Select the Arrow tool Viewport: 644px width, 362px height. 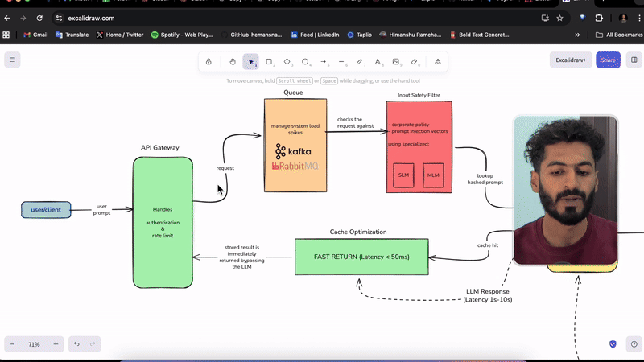324,61
